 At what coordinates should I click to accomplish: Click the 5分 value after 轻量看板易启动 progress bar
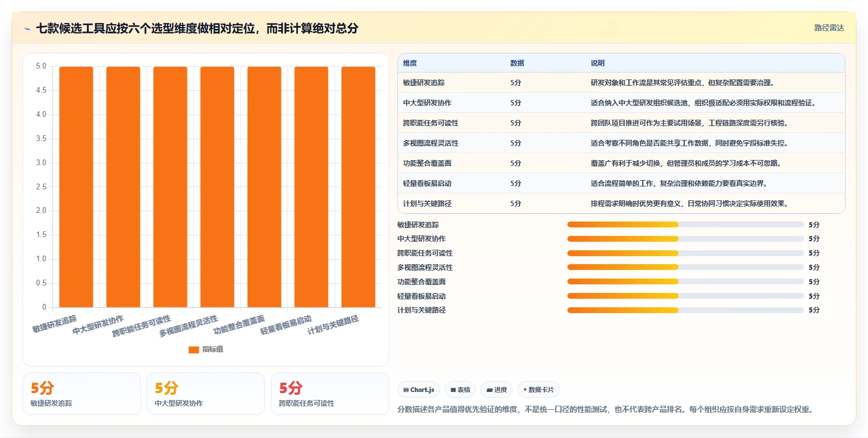[814, 296]
